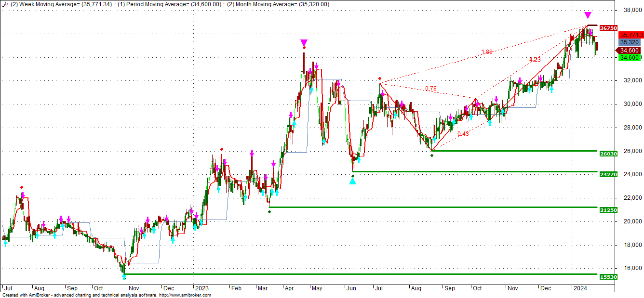This screenshot has height=298, width=644.
Task: Click the 4.23 ratio label
Action: pyautogui.click(x=535, y=60)
